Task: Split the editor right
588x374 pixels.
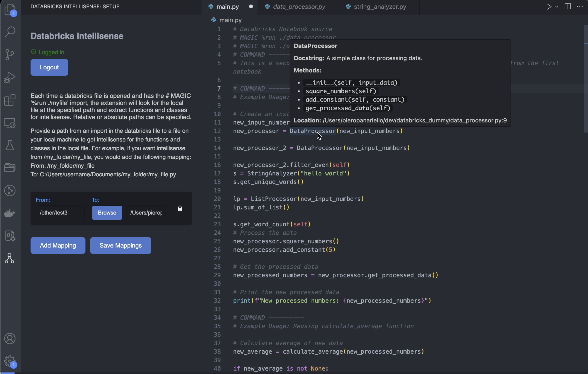Action: pyautogui.click(x=568, y=7)
